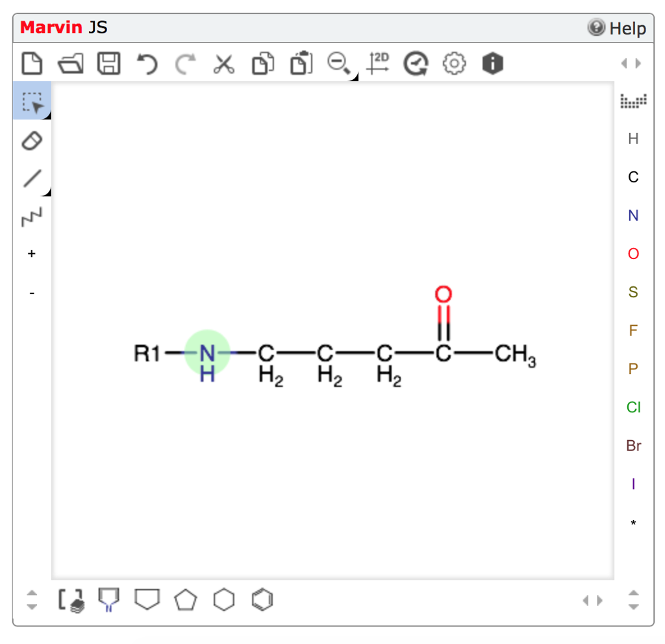
Task: Create a new blank document
Action: (32, 63)
